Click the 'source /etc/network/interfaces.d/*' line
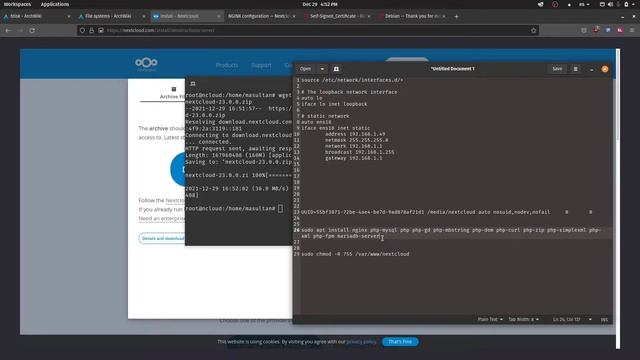The width and height of the screenshot is (640, 360). pyautogui.click(x=352, y=80)
